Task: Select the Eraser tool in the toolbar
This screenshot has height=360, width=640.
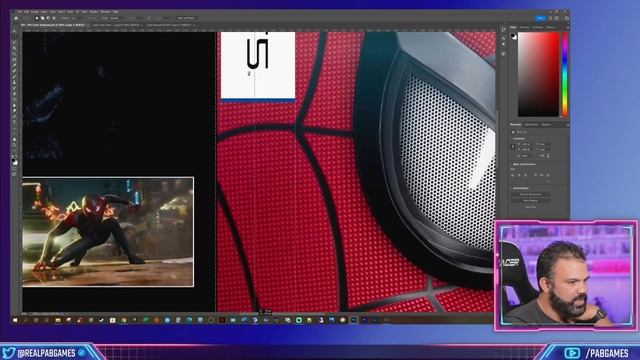Action: pyautogui.click(x=15, y=94)
